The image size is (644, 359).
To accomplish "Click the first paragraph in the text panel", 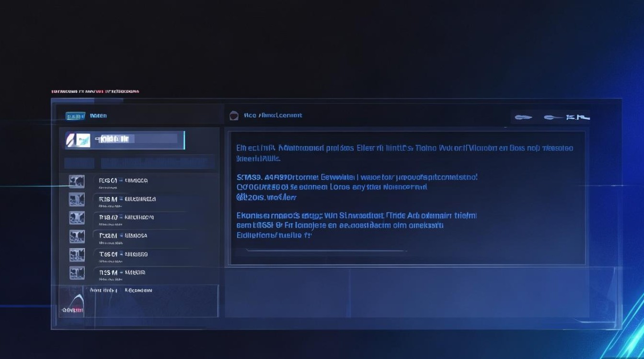I will tap(404, 153).
